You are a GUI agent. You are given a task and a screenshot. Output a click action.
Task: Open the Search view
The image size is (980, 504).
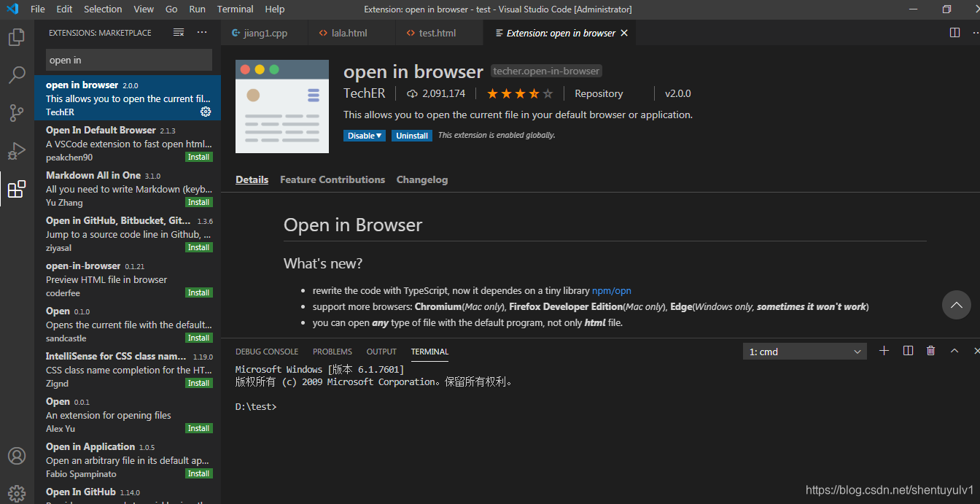pos(16,75)
